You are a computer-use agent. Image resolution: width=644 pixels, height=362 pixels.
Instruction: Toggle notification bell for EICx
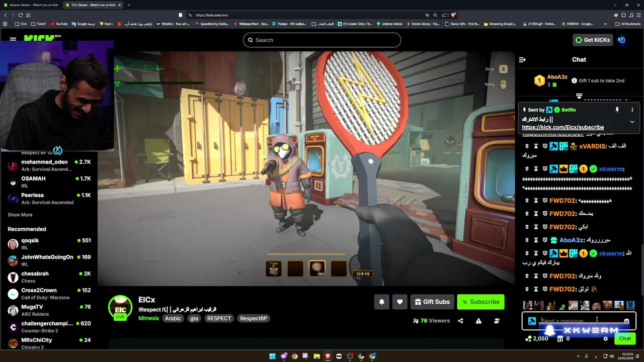pyautogui.click(x=381, y=302)
